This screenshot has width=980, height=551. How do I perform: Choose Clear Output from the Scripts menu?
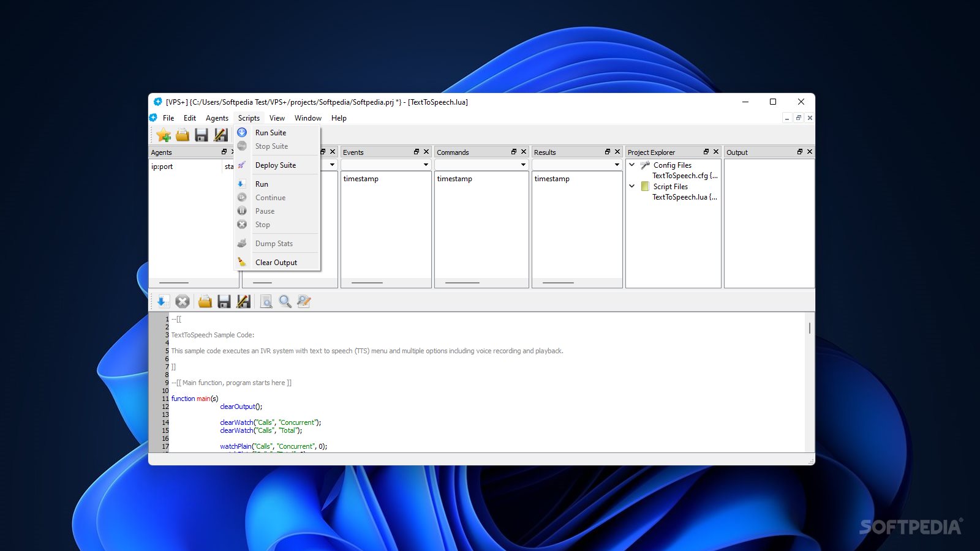pos(277,263)
